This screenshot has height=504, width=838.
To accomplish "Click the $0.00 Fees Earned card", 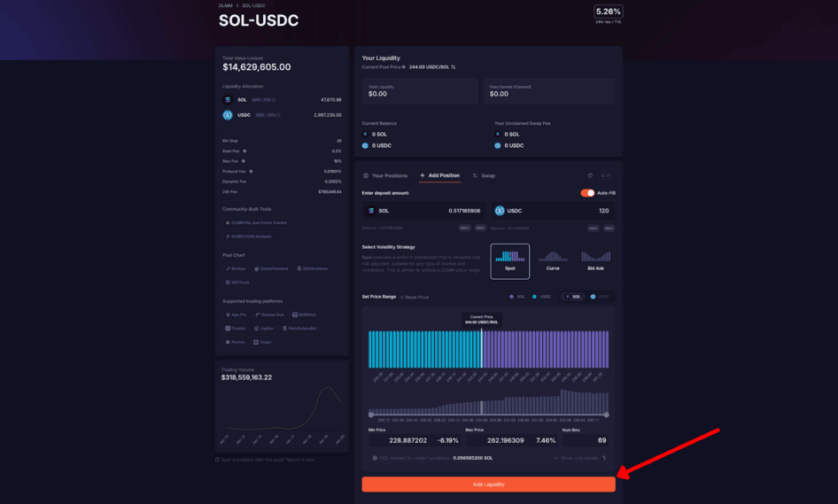I will coord(549,91).
